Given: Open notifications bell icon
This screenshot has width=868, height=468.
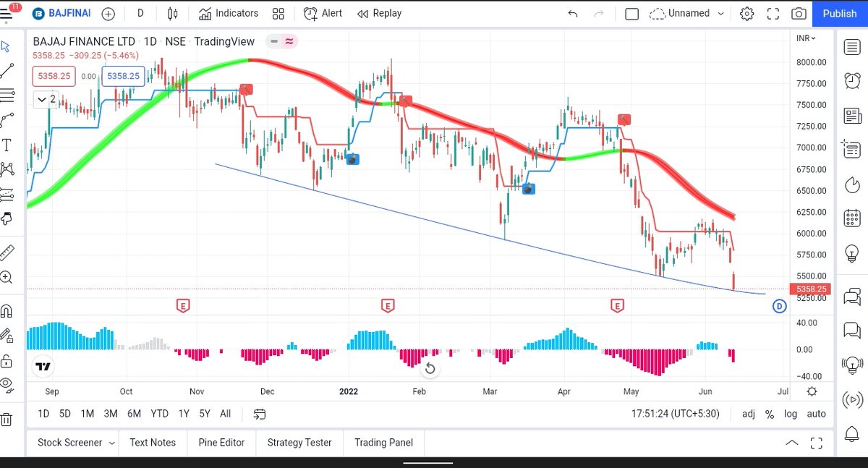Looking at the screenshot, I should point(852,433).
